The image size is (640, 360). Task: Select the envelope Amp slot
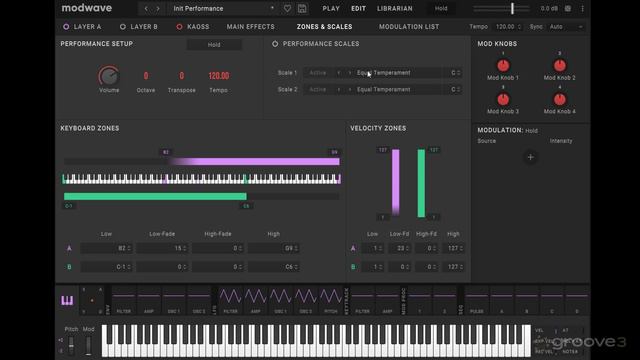point(149,300)
